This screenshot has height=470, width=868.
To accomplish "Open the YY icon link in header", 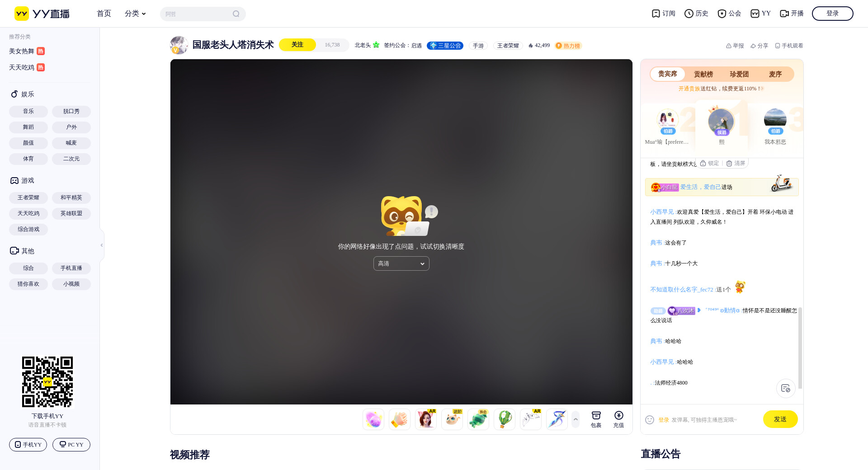I will [x=760, y=14].
